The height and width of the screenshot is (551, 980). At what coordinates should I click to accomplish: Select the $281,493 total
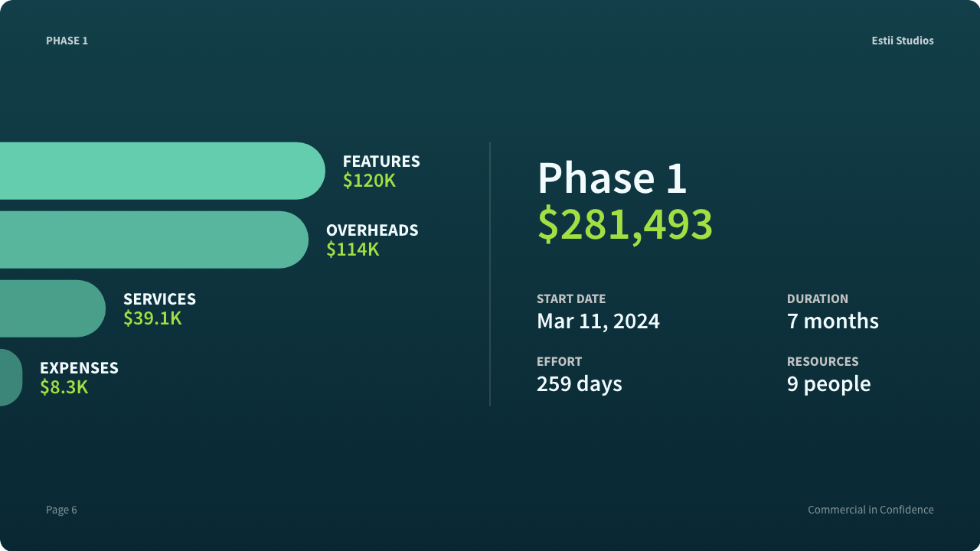625,224
